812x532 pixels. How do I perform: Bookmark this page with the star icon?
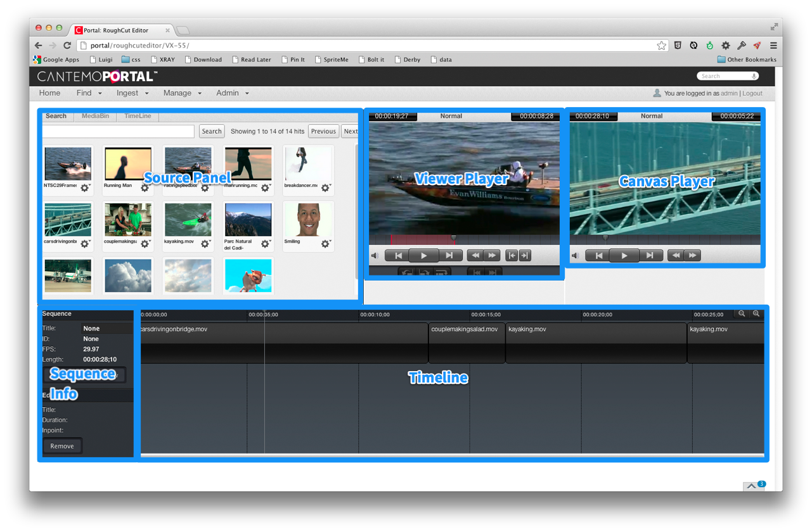[x=662, y=46]
